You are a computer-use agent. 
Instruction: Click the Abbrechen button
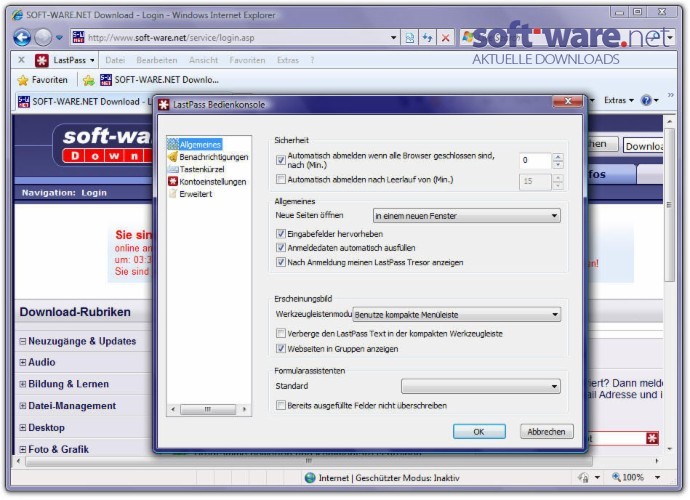(x=546, y=432)
